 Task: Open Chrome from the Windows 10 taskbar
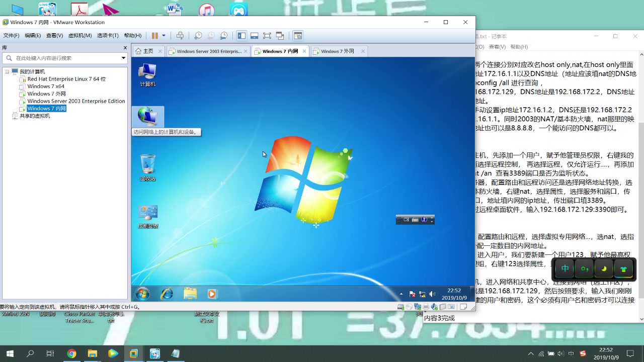(x=71, y=354)
